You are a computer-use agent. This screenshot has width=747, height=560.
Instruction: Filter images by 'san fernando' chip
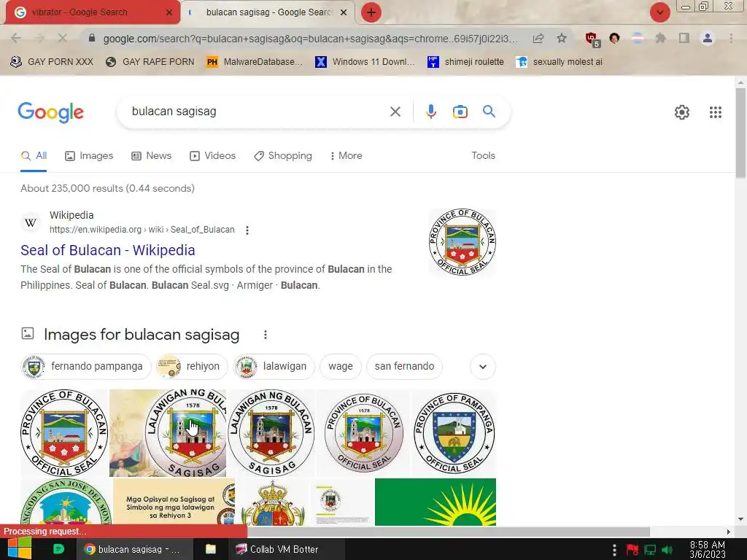404,366
